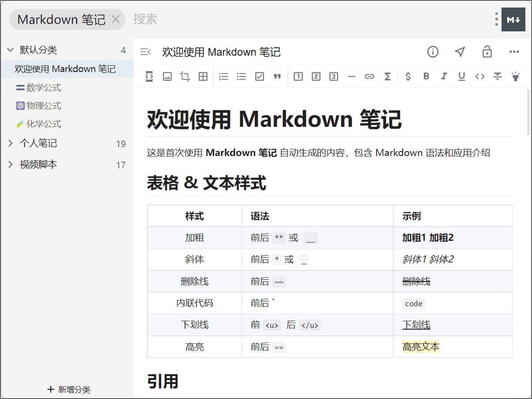Viewport: 532px width, 399px height.
Task: Expand the 视频脚本 category
Action: coord(11,164)
